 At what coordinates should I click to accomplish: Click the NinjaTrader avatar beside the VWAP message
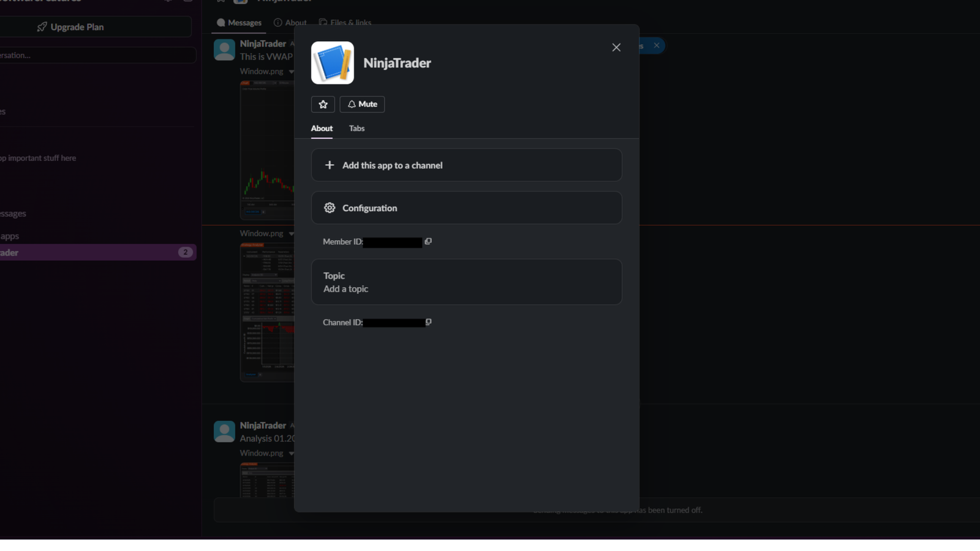[224, 50]
